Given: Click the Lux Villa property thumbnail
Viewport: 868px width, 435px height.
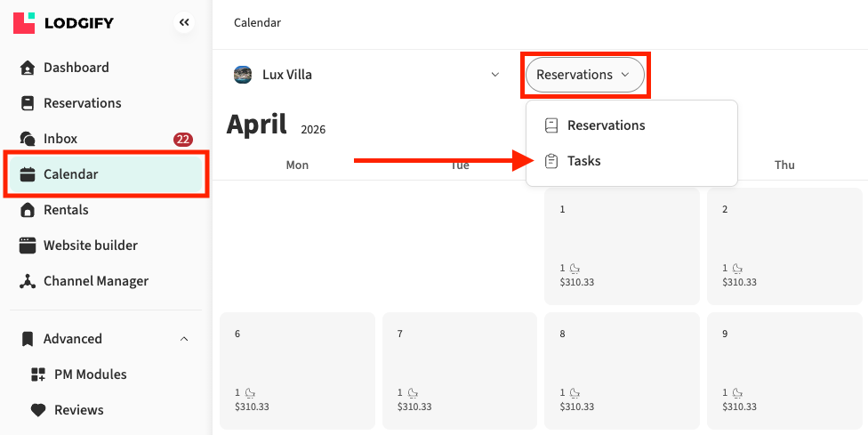Looking at the screenshot, I should coord(243,75).
